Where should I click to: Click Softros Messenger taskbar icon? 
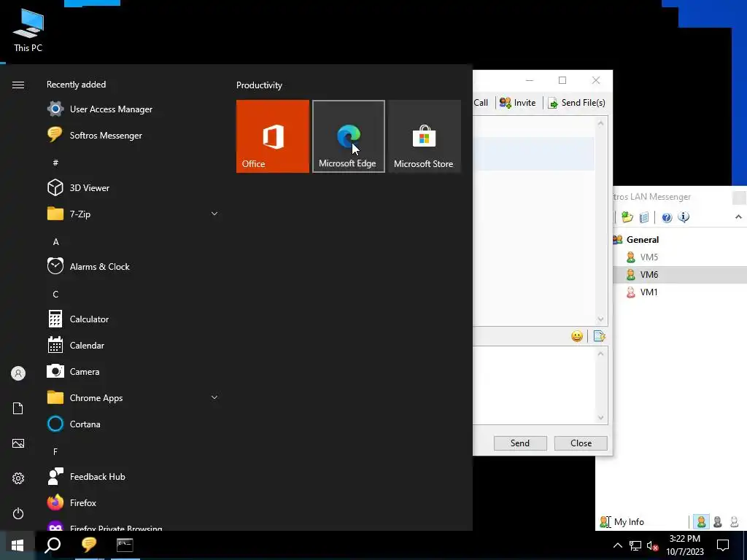pos(88,545)
